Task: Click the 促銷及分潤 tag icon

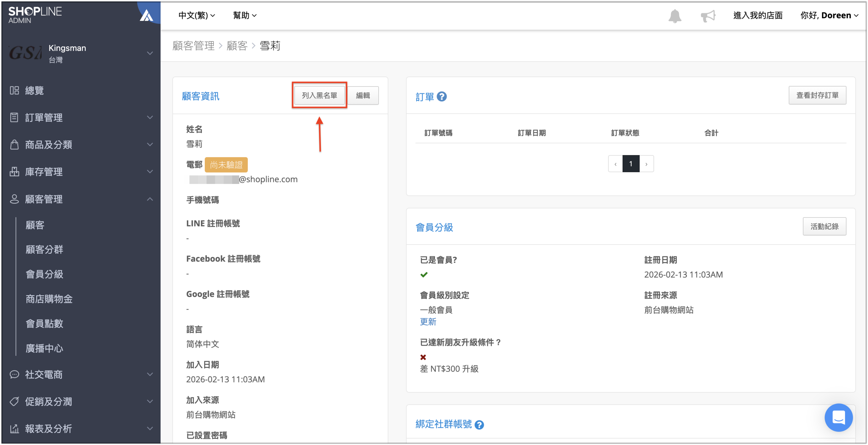Action: [14, 401]
